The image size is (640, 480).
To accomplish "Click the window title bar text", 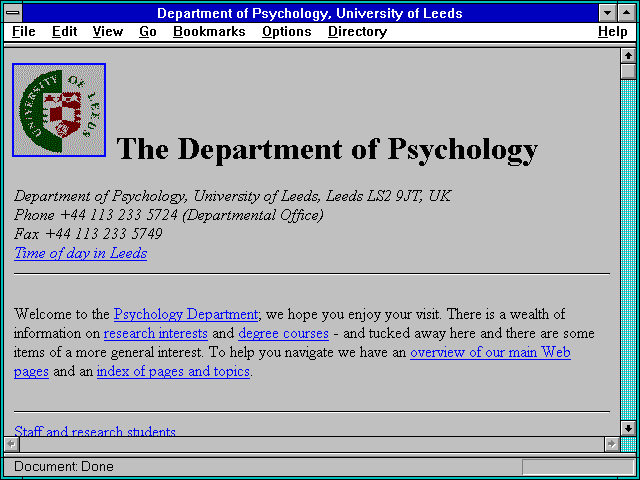I will [310, 13].
